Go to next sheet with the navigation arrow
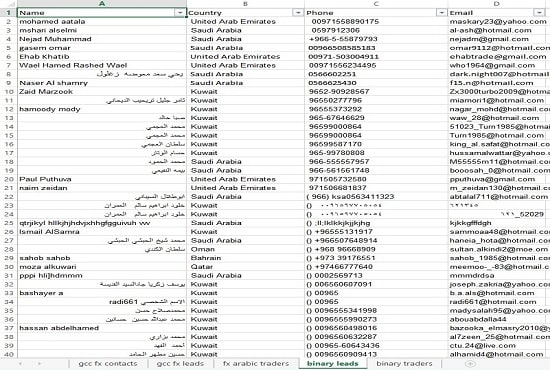550x370 pixels. pos(40,364)
